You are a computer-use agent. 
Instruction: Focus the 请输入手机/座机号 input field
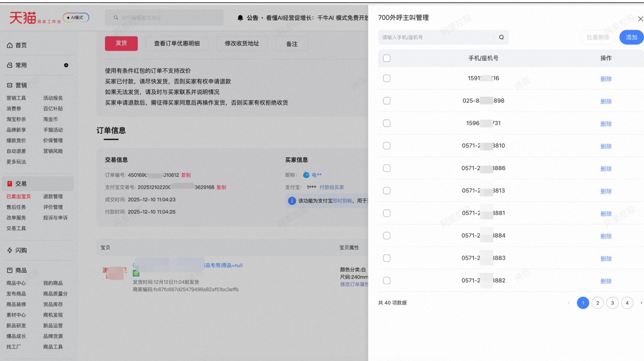436,37
